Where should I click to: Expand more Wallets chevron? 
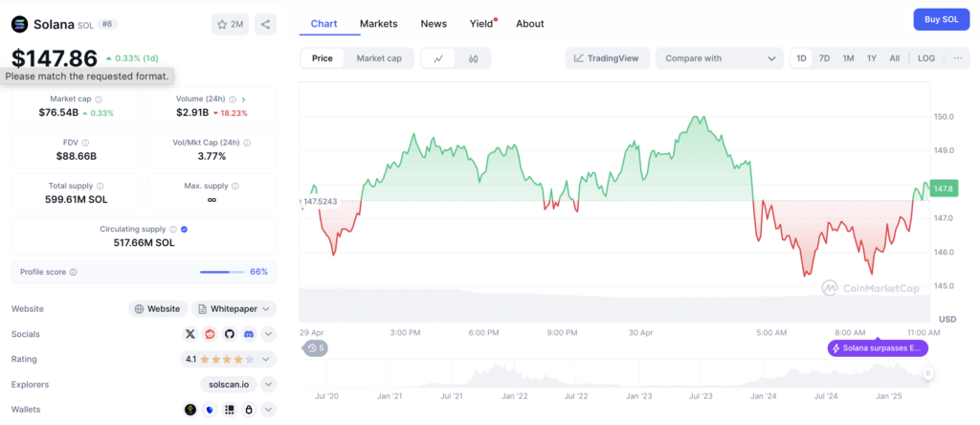pyautogui.click(x=268, y=410)
